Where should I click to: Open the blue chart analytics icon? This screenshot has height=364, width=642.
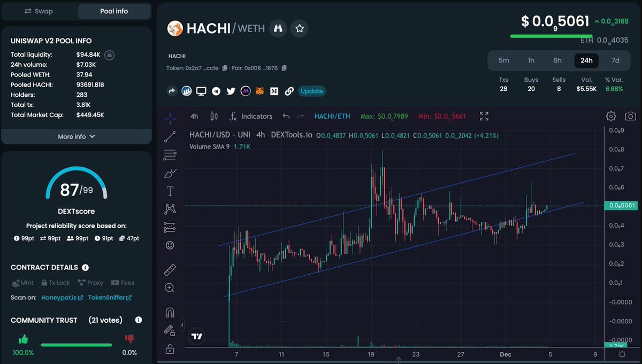[x=187, y=91]
